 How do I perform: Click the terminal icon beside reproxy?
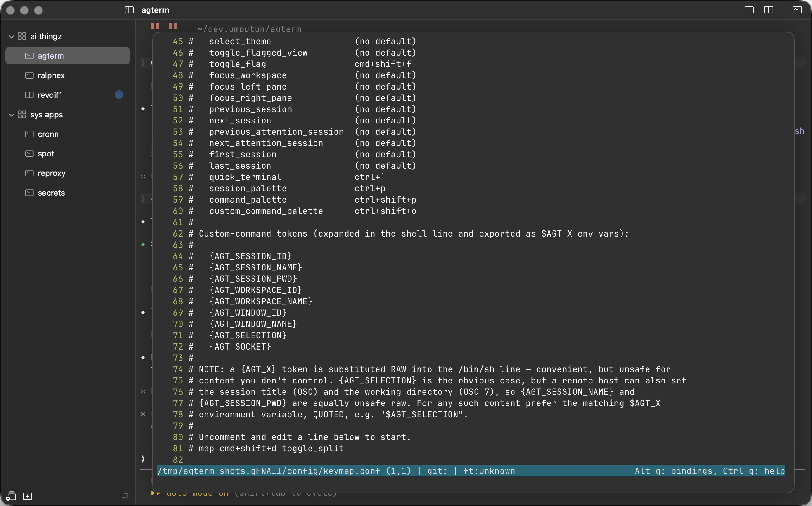pyautogui.click(x=29, y=173)
